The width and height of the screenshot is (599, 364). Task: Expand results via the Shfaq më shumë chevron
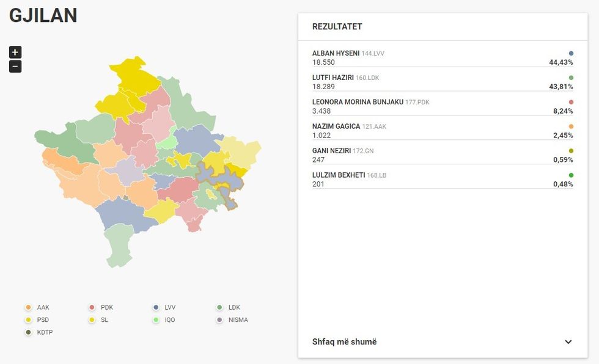pos(568,342)
